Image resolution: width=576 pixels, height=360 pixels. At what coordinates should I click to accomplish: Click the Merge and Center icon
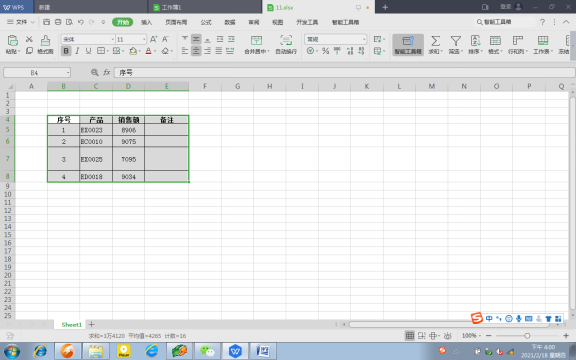point(256,40)
